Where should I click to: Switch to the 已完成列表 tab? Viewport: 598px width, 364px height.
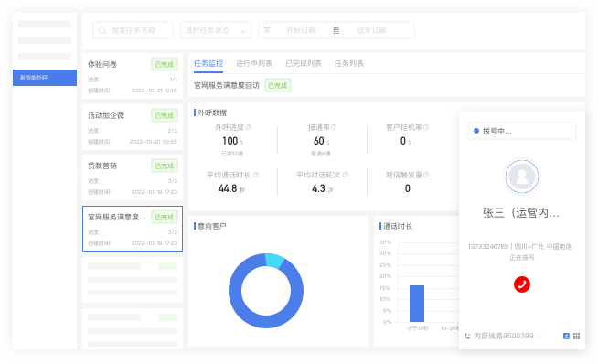click(304, 63)
